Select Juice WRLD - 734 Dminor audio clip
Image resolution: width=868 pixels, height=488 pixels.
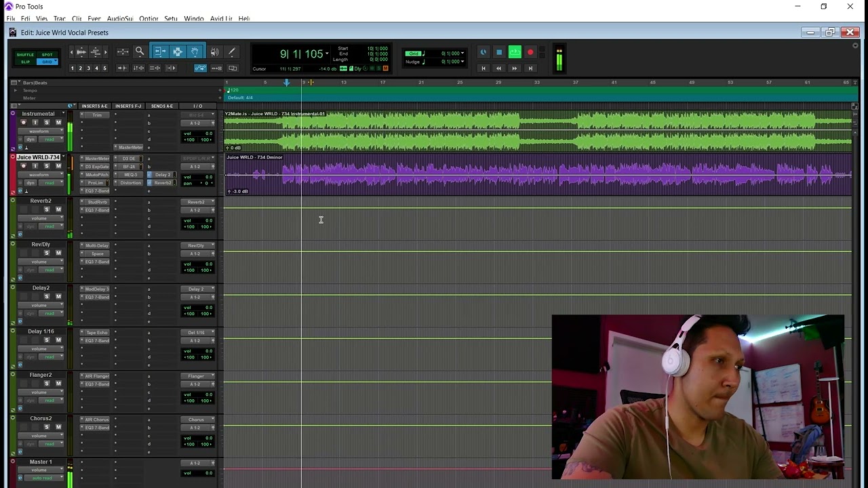click(x=538, y=174)
